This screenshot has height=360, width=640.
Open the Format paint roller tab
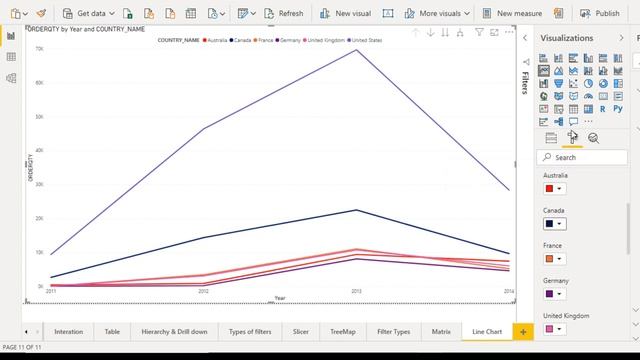click(572, 138)
